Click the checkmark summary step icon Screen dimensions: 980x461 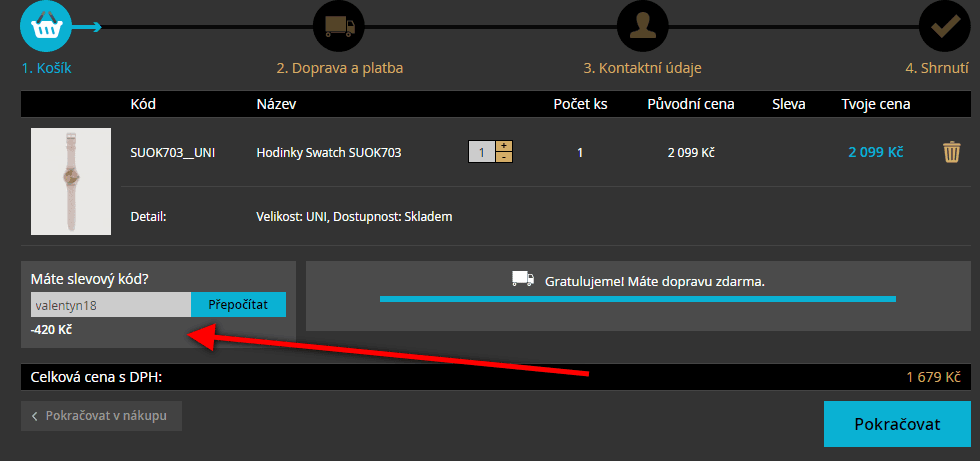(944, 27)
